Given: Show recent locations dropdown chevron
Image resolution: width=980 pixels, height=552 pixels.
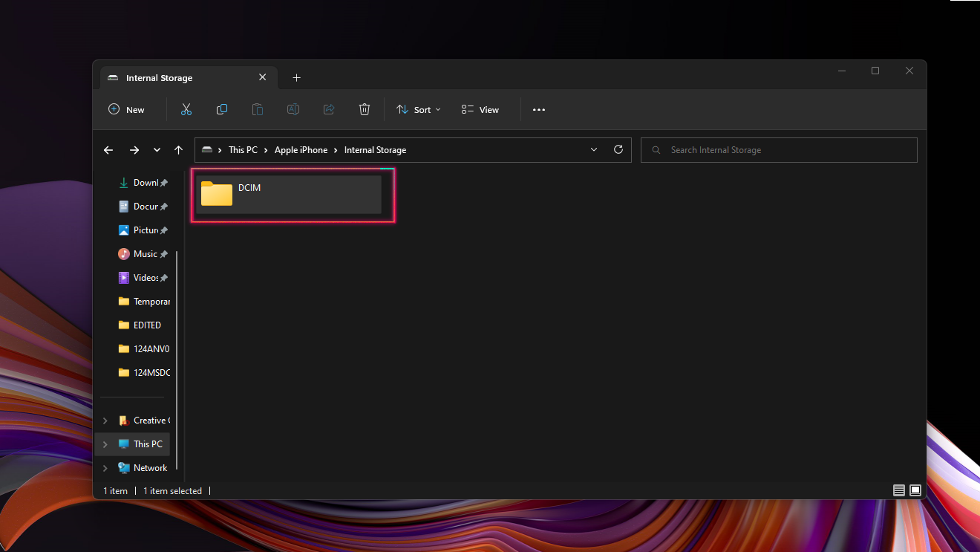Looking at the screenshot, I should [157, 150].
